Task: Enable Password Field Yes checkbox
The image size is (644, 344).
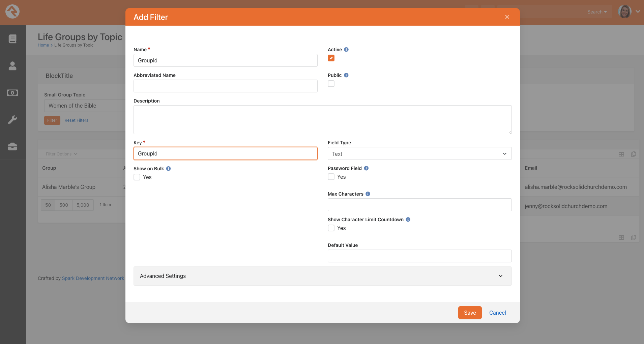Action: (331, 177)
